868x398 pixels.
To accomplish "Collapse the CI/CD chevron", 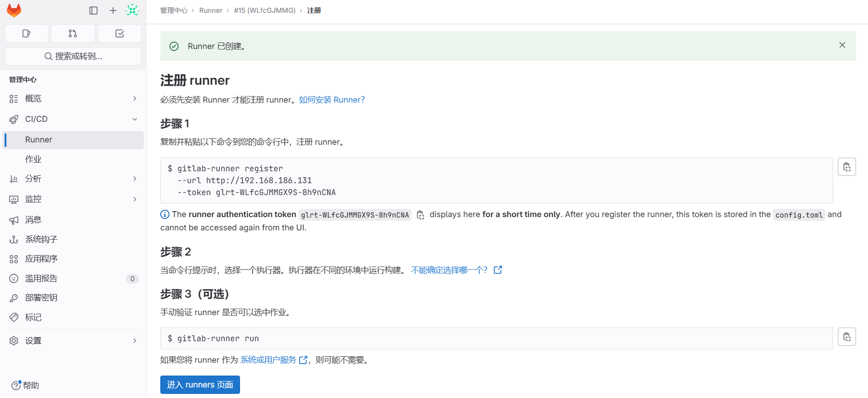I will [135, 119].
